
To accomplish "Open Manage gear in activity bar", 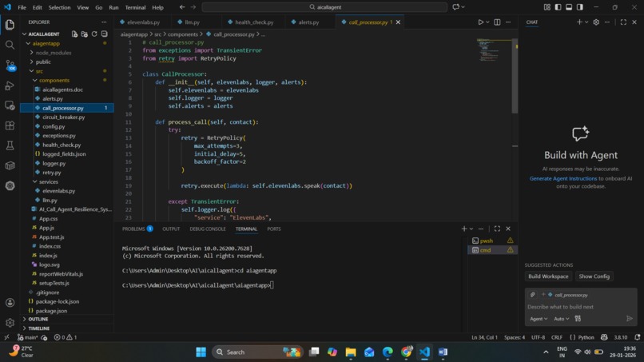I will [x=10, y=323].
